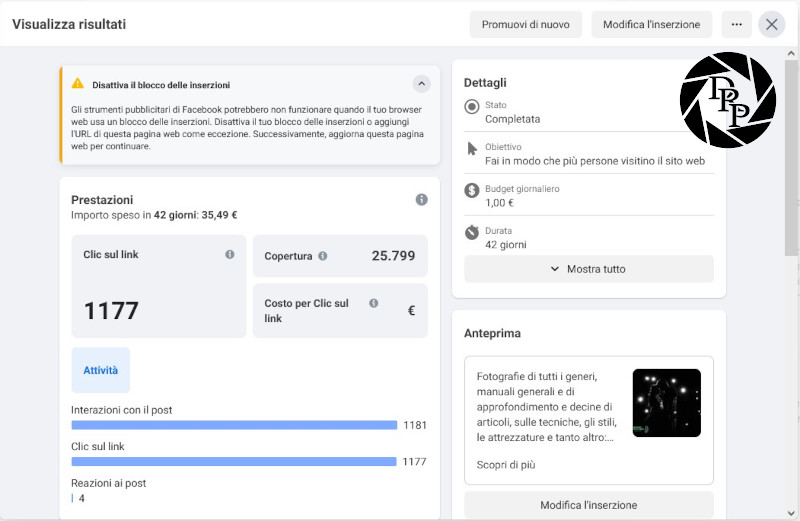Open the three-dot more options menu
Viewport: 800px width, 521px height.
(x=737, y=24)
